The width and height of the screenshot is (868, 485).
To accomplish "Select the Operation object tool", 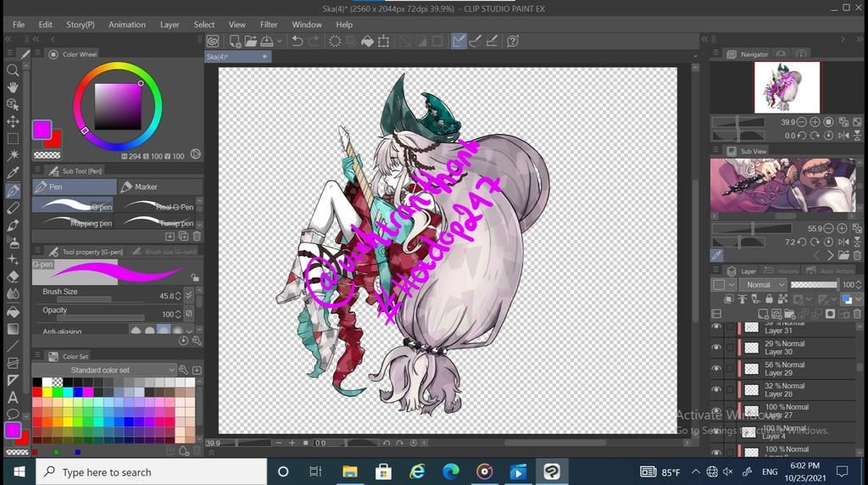I will click(x=12, y=104).
